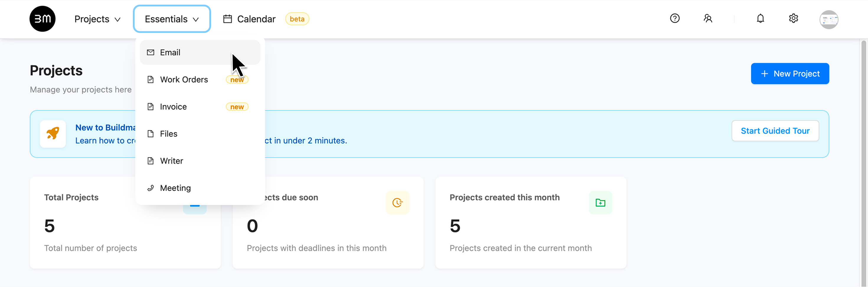Click the green folder-plus icon
This screenshot has height=287, width=868.
pyautogui.click(x=600, y=202)
